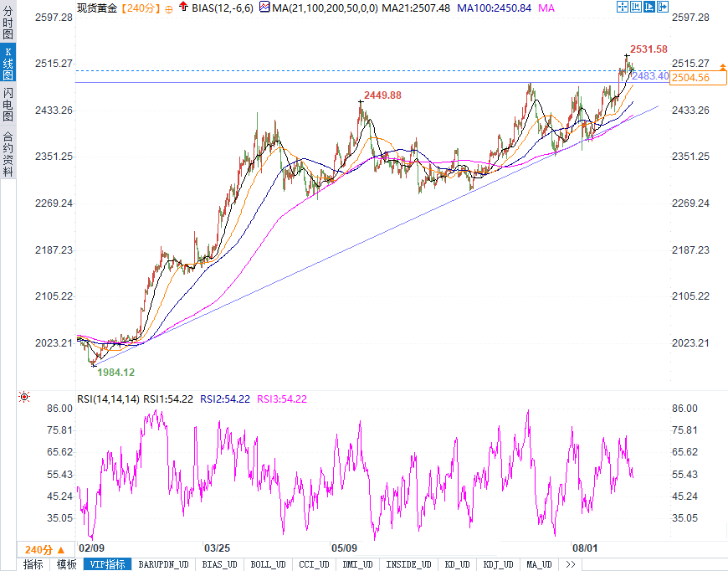Open the 分时图 side tab

coord(8,23)
